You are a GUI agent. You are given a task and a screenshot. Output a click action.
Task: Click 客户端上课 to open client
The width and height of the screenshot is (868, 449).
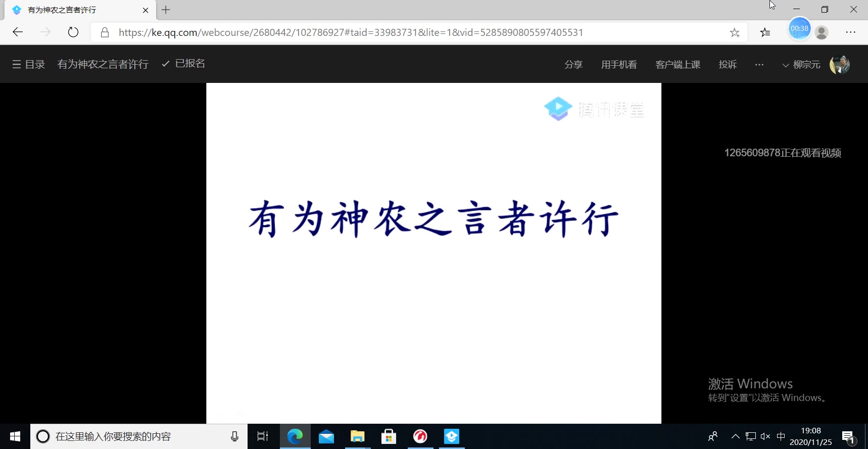point(678,64)
